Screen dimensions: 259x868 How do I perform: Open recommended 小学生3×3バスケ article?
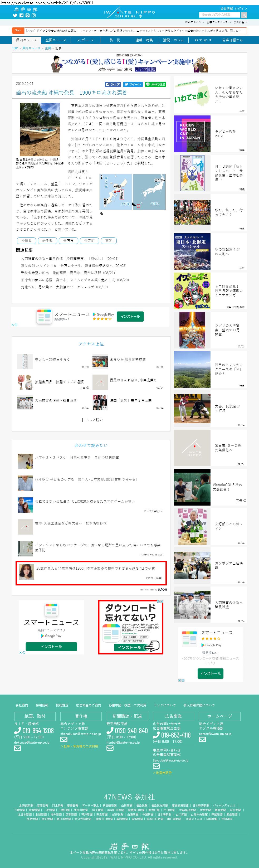[x=77, y=458]
